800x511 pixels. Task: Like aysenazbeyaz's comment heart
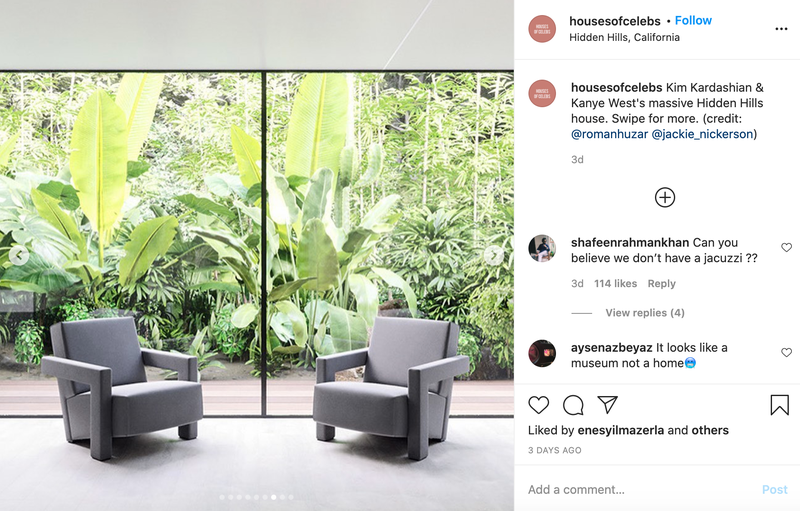pos(786,352)
